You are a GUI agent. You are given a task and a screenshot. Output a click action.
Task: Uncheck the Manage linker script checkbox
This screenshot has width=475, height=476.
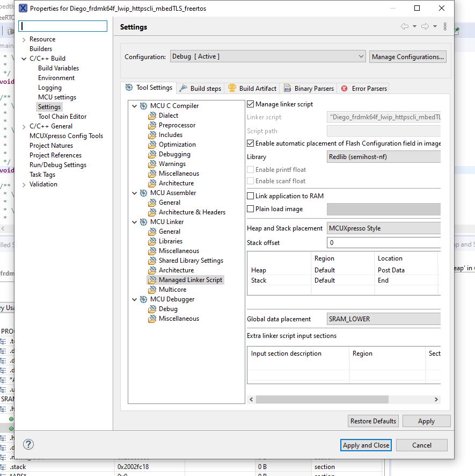[250, 104]
